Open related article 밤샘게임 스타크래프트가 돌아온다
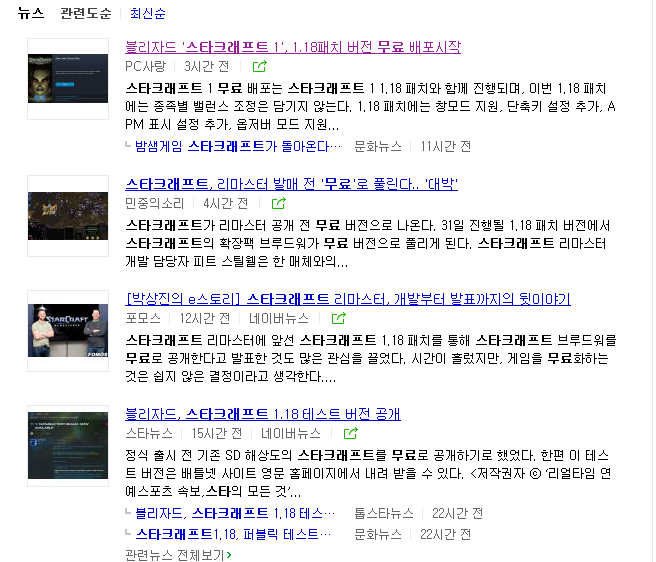The height and width of the screenshot is (562, 656). click(238, 146)
